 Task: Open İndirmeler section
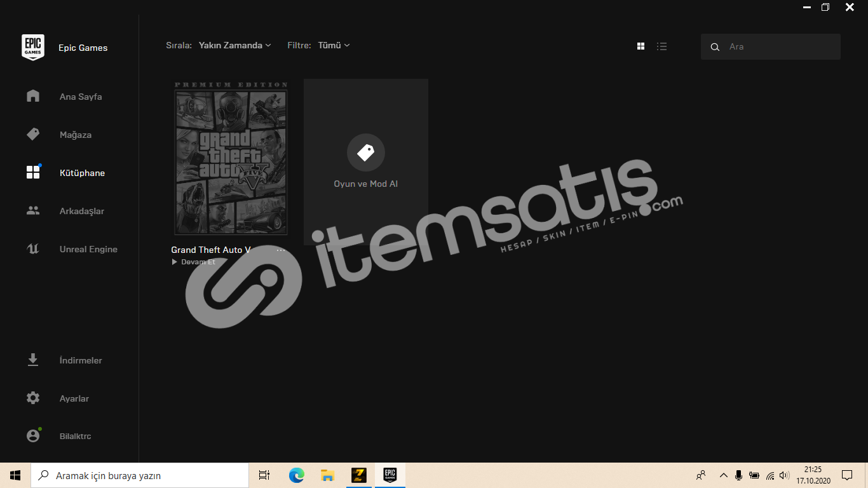pyautogui.click(x=81, y=360)
